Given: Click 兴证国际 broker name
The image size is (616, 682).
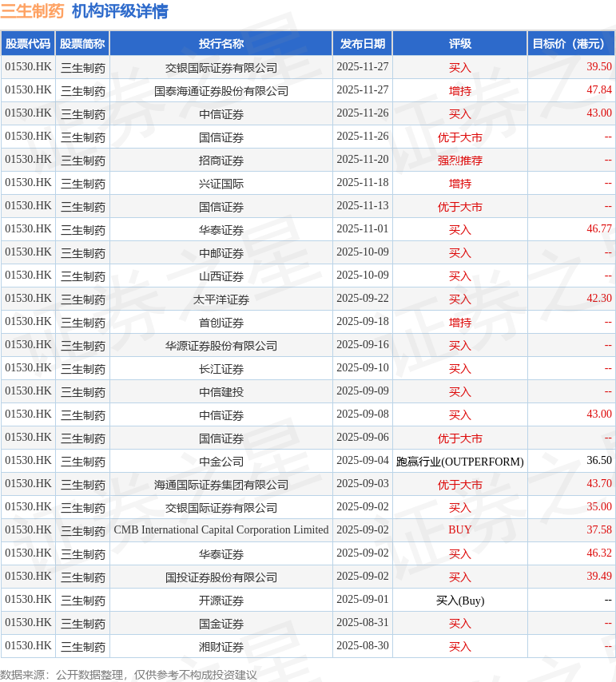Looking at the screenshot, I should click(x=221, y=184).
